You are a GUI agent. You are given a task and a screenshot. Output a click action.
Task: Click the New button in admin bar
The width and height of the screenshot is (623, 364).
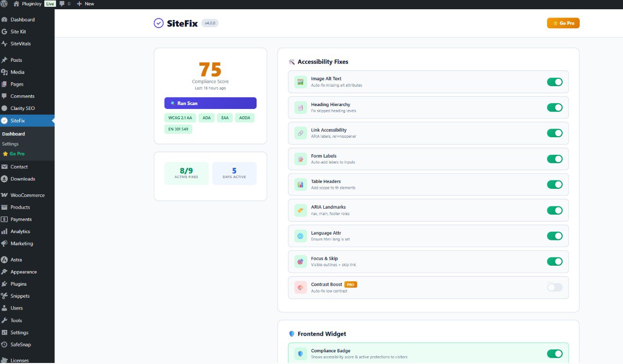tap(85, 3)
